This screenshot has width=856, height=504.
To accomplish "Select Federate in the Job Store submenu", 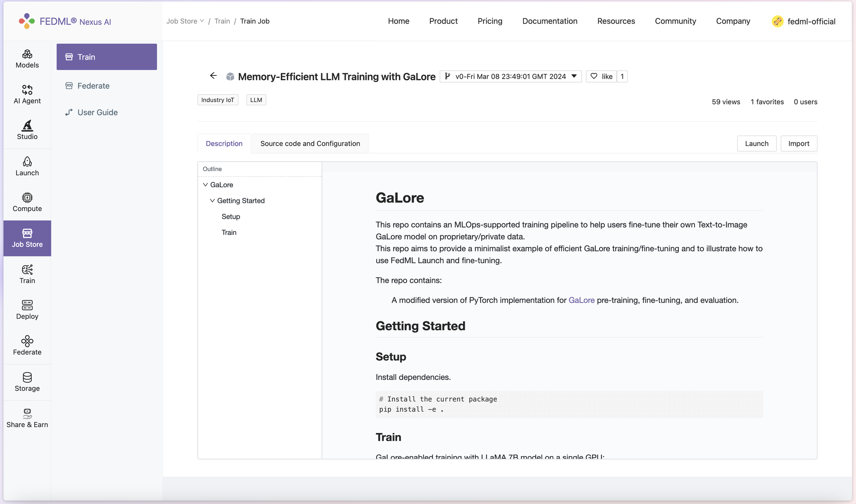I will pyautogui.click(x=93, y=86).
